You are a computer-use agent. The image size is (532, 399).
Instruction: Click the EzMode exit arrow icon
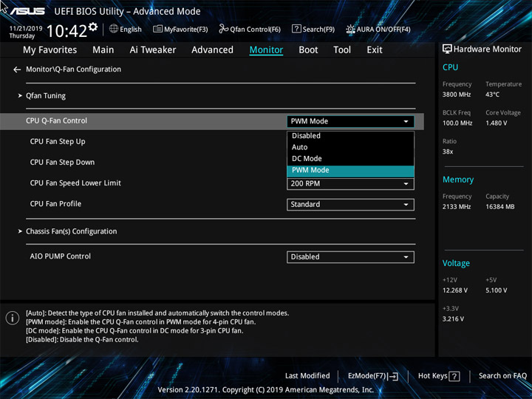pyautogui.click(x=394, y=376)
